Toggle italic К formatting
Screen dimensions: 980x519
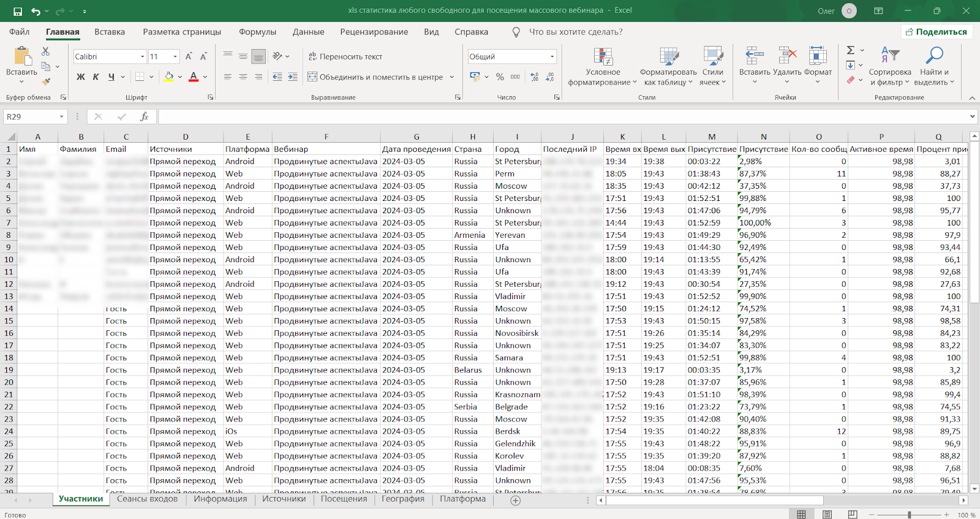96,77
